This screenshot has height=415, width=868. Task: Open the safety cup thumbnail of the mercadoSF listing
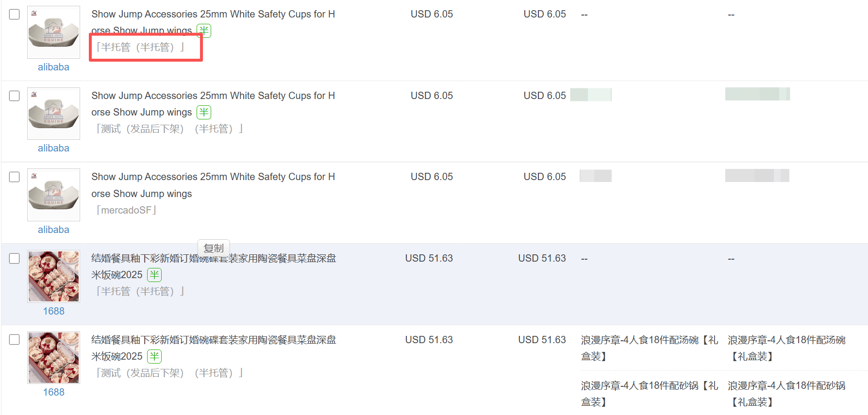click(x=53, y=195)
